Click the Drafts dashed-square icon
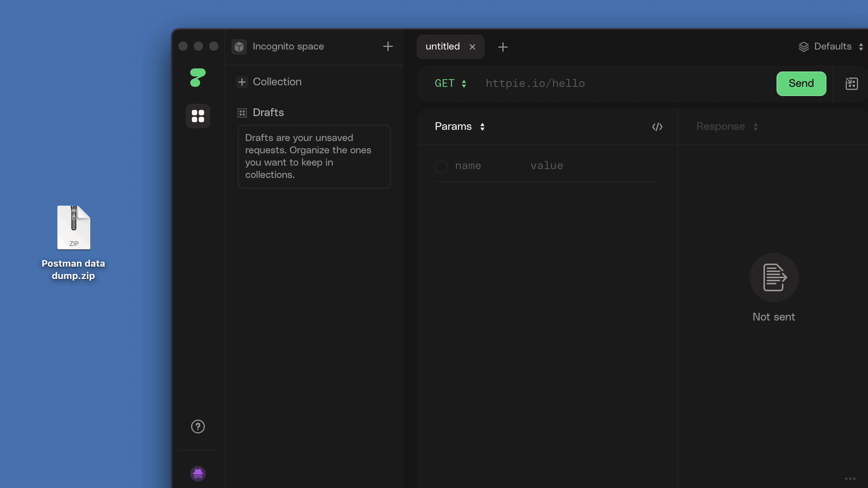The image size is (868, 488). (x=242, y=113)
